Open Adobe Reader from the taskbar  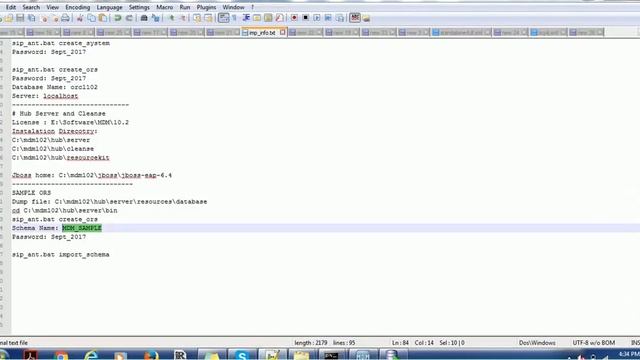click(31, 355)
